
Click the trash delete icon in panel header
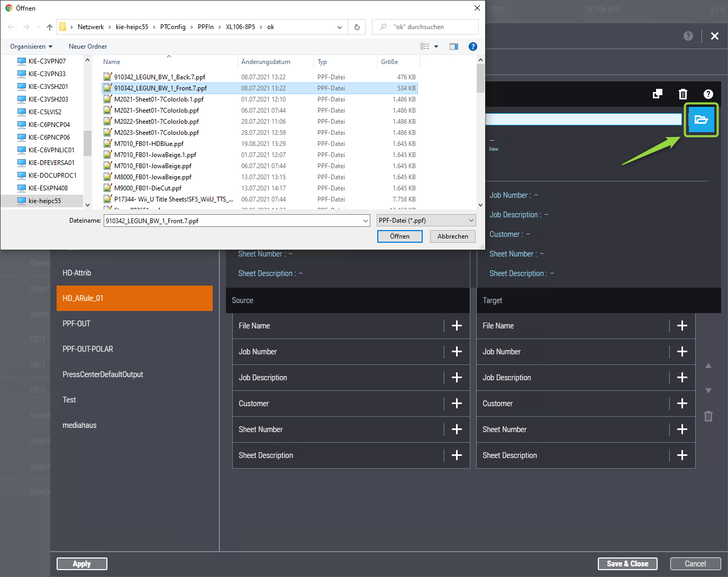(683, 94)
